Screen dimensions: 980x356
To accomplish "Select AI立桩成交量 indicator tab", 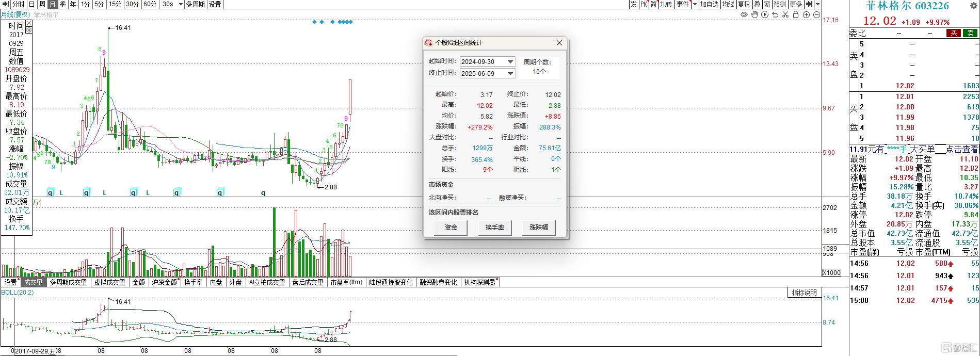I will 267,282.
